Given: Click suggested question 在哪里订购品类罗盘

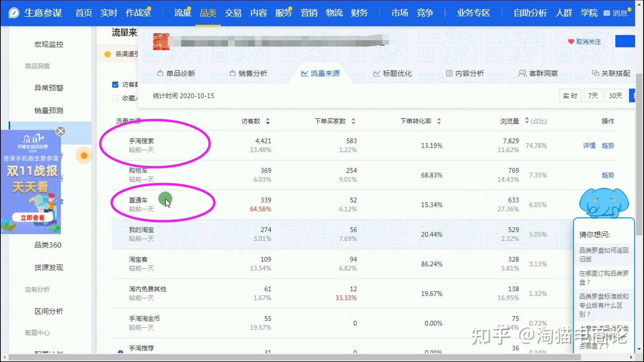Looking at the screenshot, I should click(604, 278).
